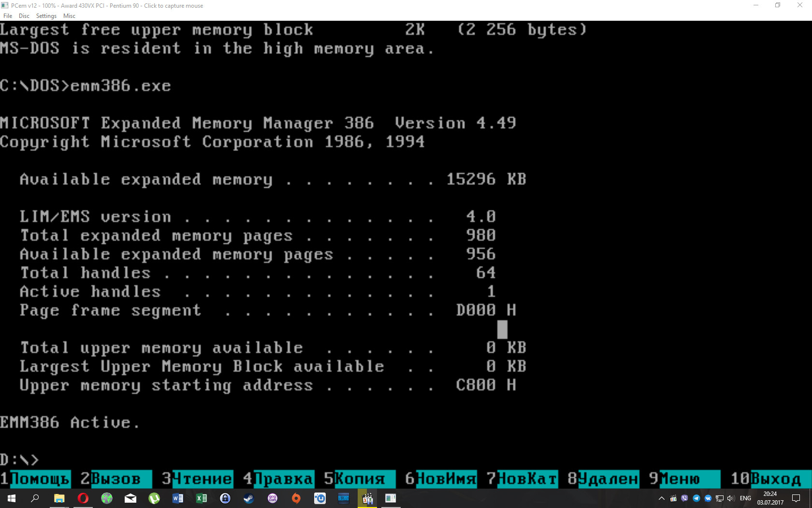The height and width of the screenshot is (508, 812).
Task: Click the 'Page frame segment' line
Action: pos(268,310)
